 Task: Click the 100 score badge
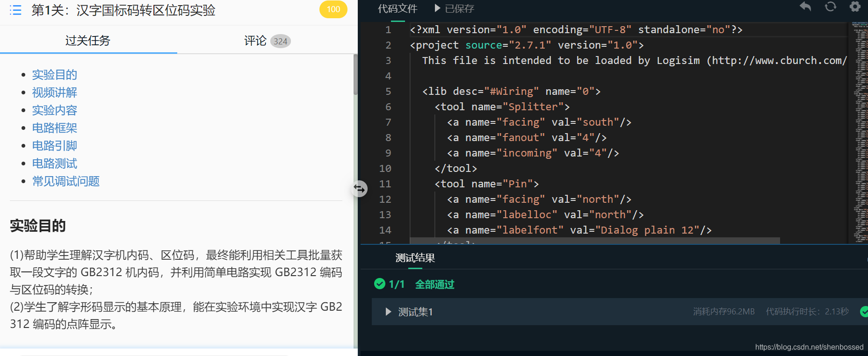tap(333, 9)
